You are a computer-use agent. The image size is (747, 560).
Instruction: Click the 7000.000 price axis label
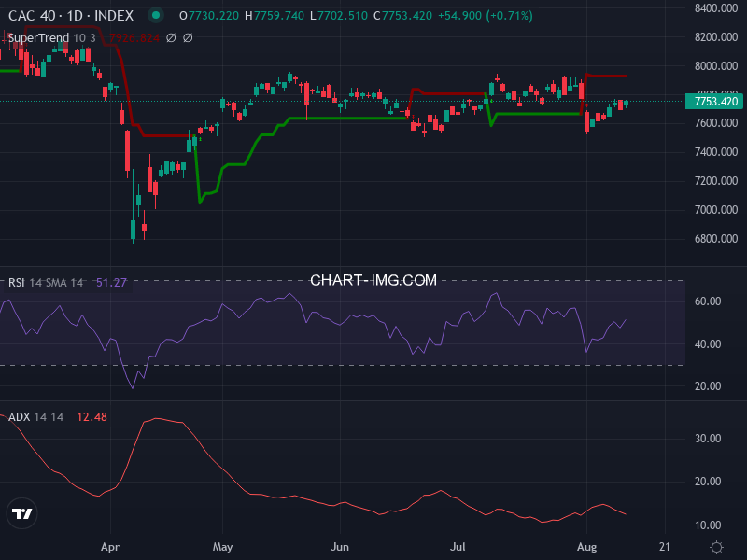coord(716,209)
